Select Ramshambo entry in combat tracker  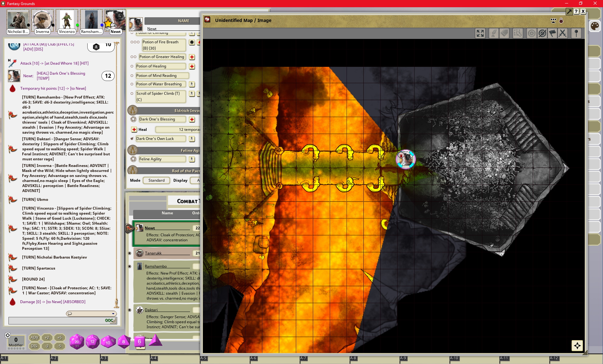click(167, 282)
